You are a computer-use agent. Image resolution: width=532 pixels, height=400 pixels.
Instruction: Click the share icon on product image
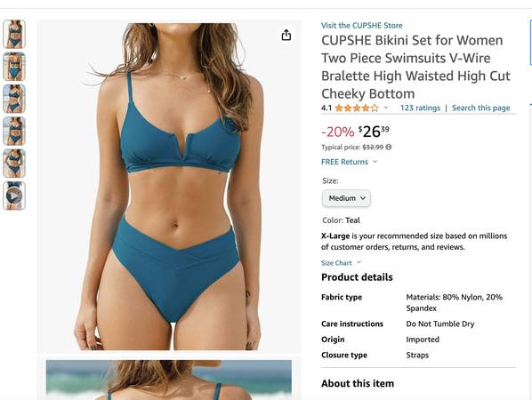point(286,35)
